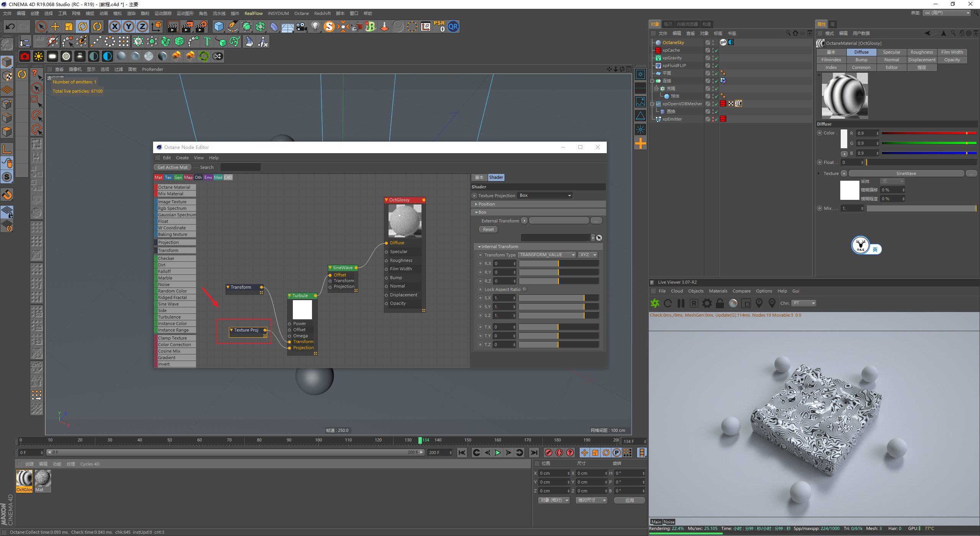Toggle the Texture Projection radio circle
Screen dimensions: 980x536
coord(474,196)
